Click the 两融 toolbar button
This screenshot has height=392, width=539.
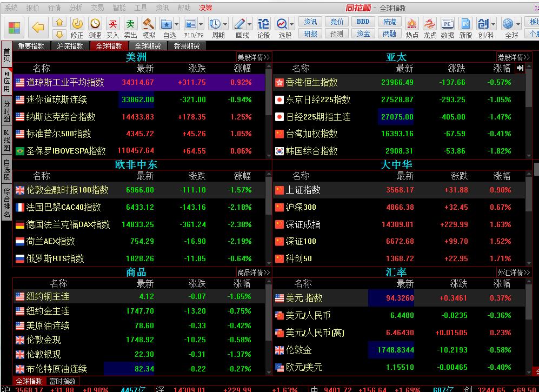tap(389, 34)
